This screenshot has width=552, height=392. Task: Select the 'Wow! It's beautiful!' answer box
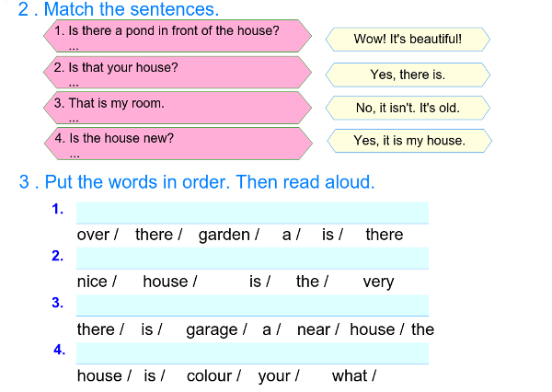pyautogui.click(x=408, y=40)
